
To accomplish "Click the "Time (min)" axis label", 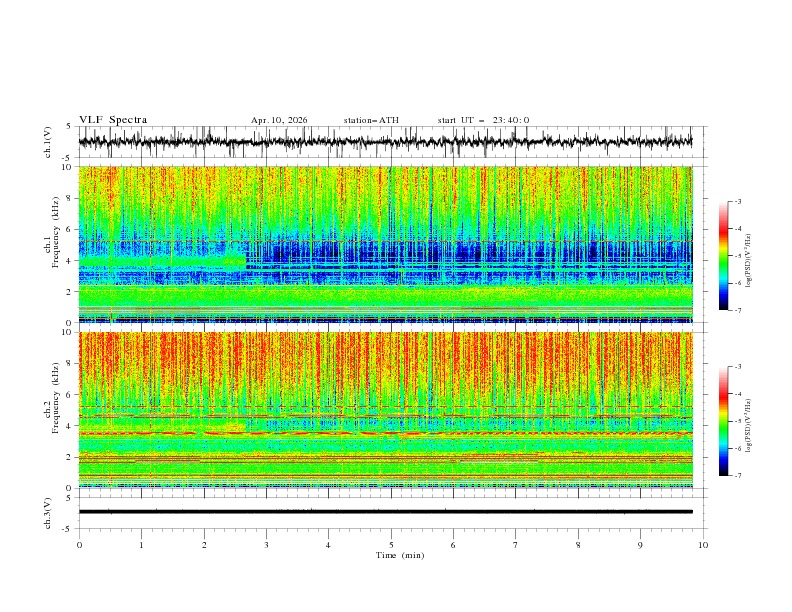I will (400, 555).
